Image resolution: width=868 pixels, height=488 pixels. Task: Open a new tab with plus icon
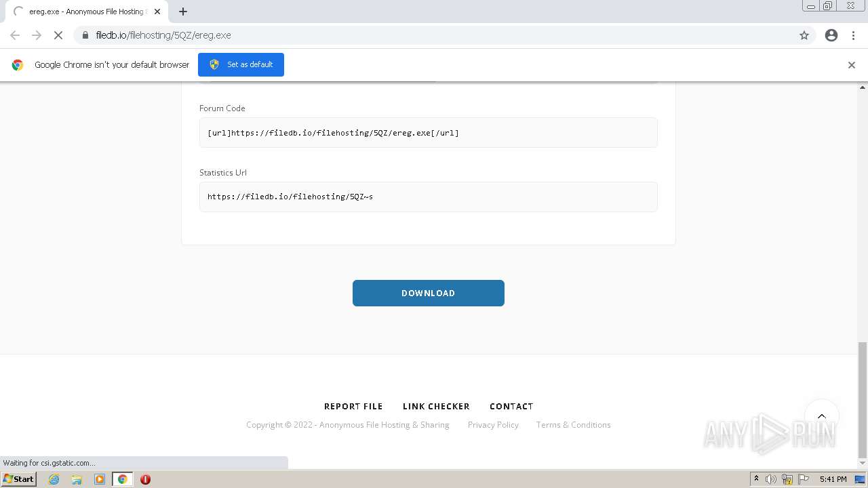[183, 12]
